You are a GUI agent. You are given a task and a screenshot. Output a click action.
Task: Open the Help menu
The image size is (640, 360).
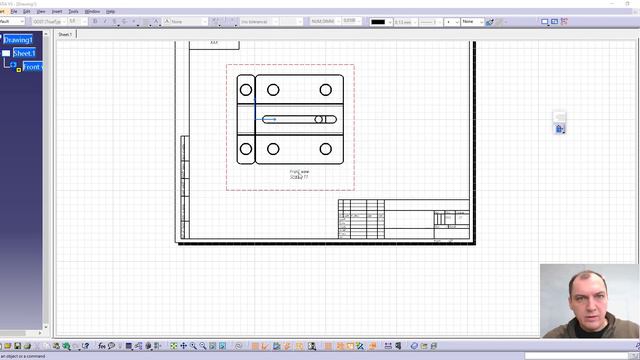pyautogui.click(x=110, y=11)
